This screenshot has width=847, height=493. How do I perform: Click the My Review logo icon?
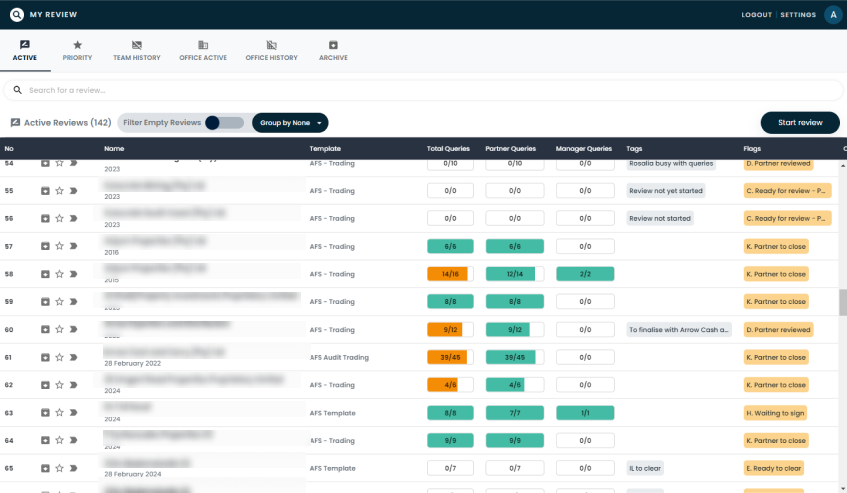[x=16, y=15]
